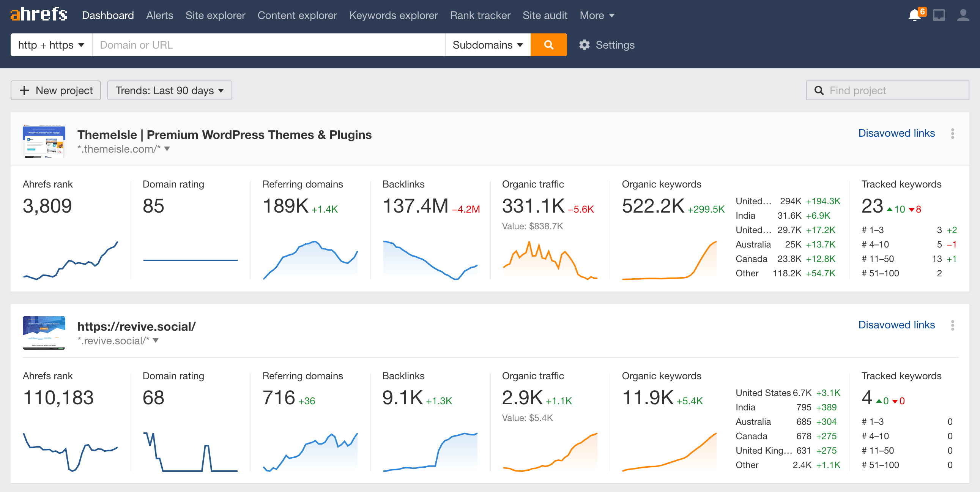The height and width of the screenshot is (492, 980).
Task: Open revive.social project options kebab menu
Action: pyautogui.click(x=953, y=325)
